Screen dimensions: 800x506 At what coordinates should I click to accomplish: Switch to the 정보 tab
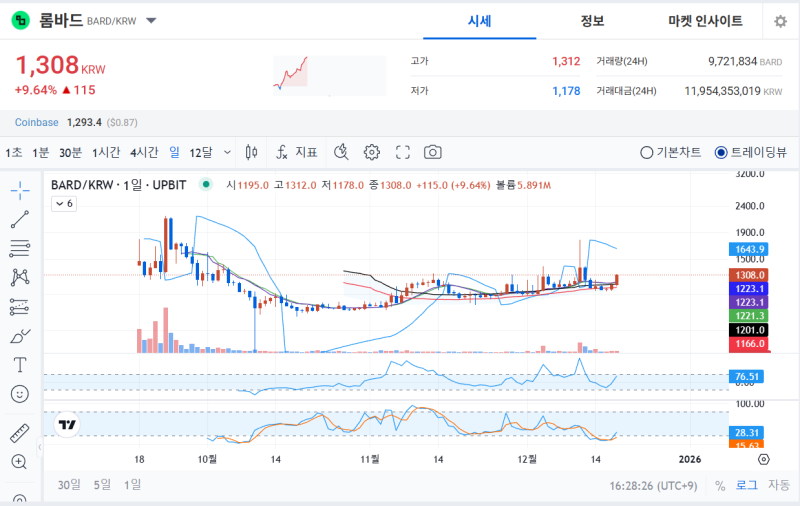(x=592, y=21)
